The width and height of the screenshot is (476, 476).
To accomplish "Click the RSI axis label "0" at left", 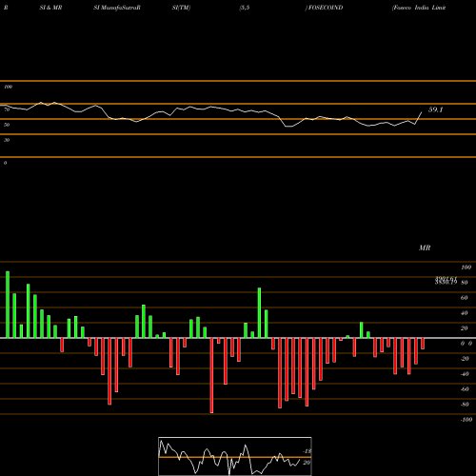I will point(5,163).
